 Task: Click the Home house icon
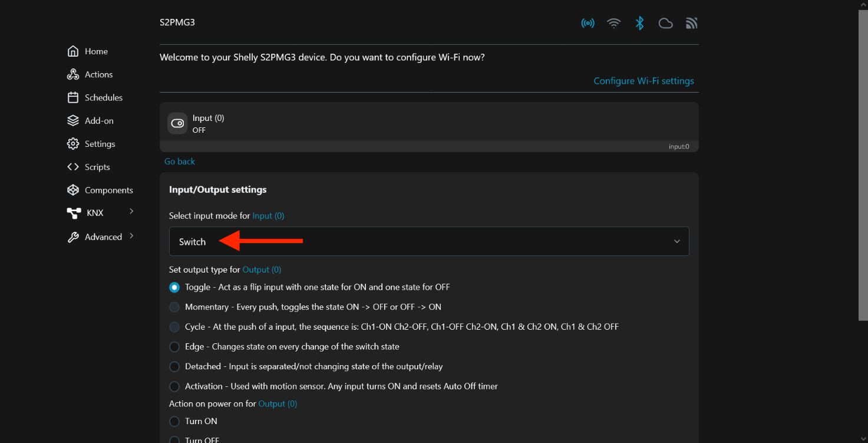tap(73, 51)
